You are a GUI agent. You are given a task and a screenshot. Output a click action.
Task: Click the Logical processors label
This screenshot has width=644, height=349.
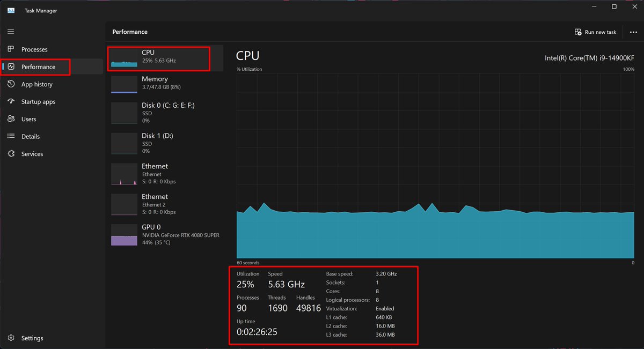pos(347,300)
